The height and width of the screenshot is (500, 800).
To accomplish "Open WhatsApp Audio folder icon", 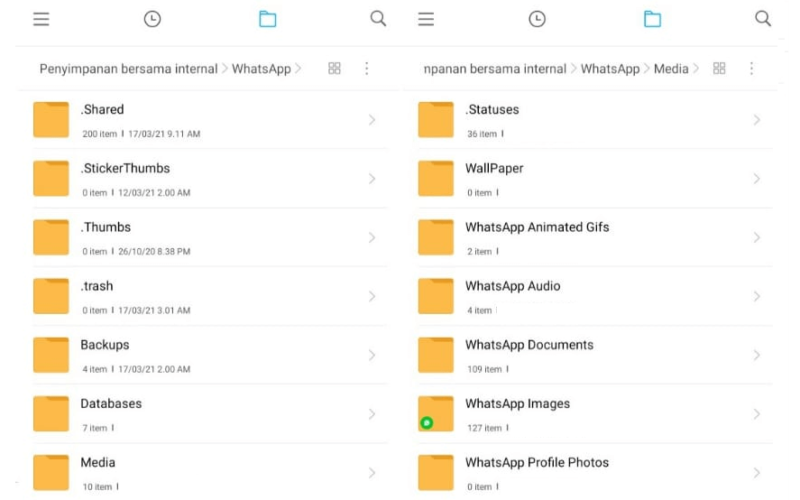I will coord(436,296).
